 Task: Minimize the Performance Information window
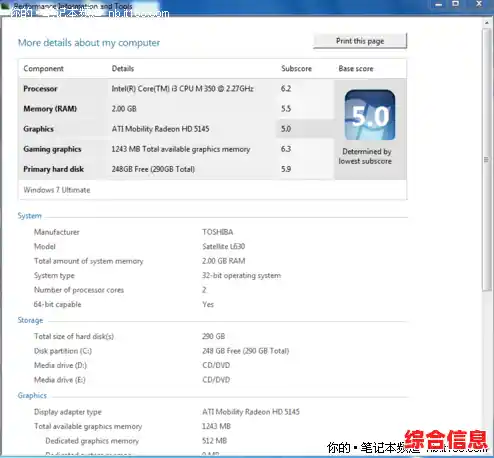coord(439,5)
